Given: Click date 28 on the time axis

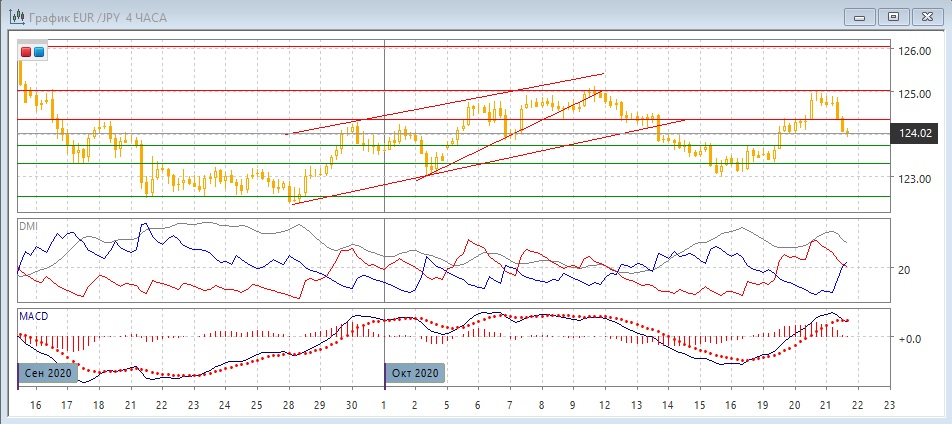Looking at the screenshot, I should 288,407.
